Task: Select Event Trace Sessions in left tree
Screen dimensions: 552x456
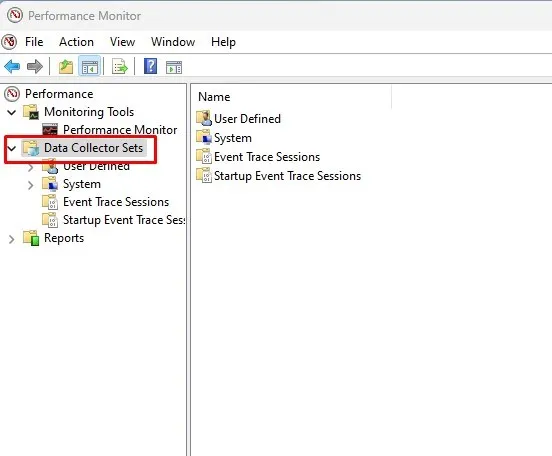Action: pyautogui.click(x=116, y=202)
